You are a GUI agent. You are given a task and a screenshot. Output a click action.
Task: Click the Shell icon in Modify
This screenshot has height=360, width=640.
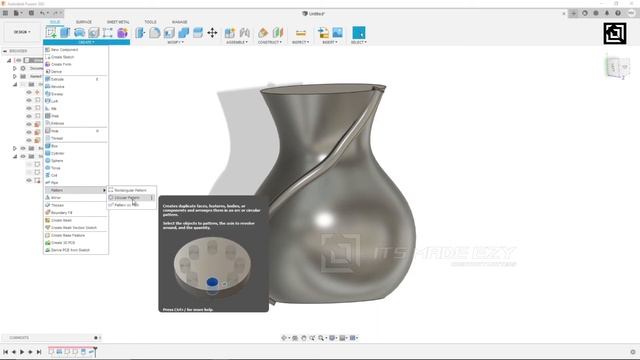[169, 32]
